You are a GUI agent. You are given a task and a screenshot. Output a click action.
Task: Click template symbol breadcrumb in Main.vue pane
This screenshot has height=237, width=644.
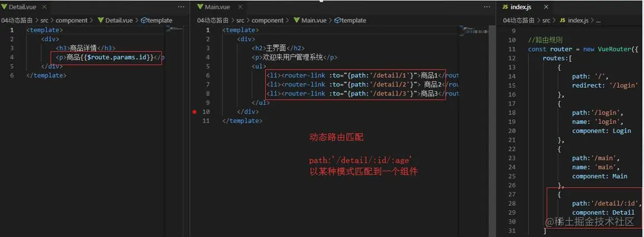[350, 20]
